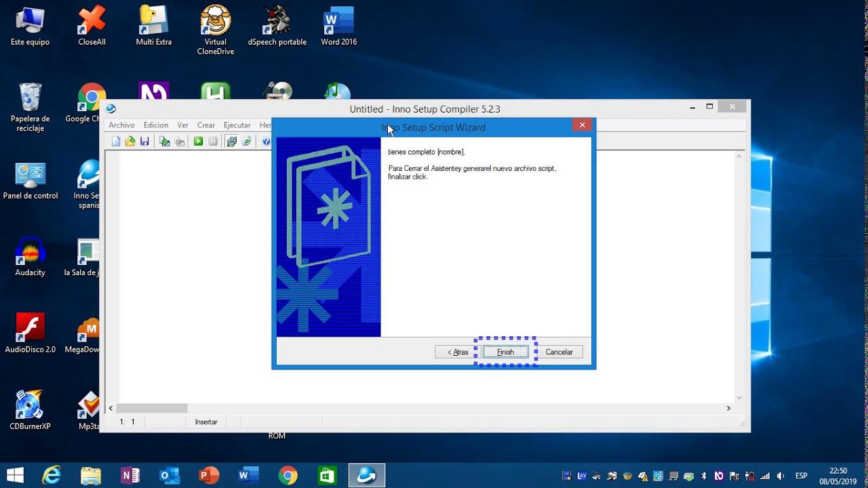Open PowerPoint from the taskbar

(208, 475)
